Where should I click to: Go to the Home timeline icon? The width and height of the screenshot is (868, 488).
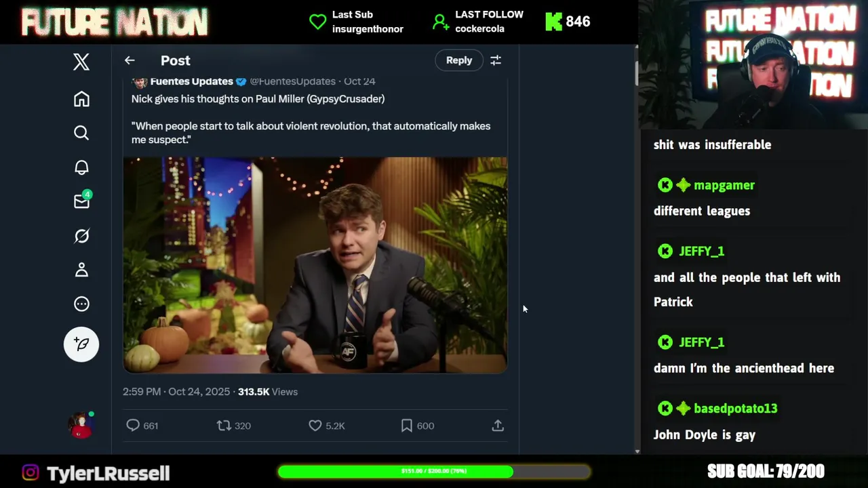[81, 99]
